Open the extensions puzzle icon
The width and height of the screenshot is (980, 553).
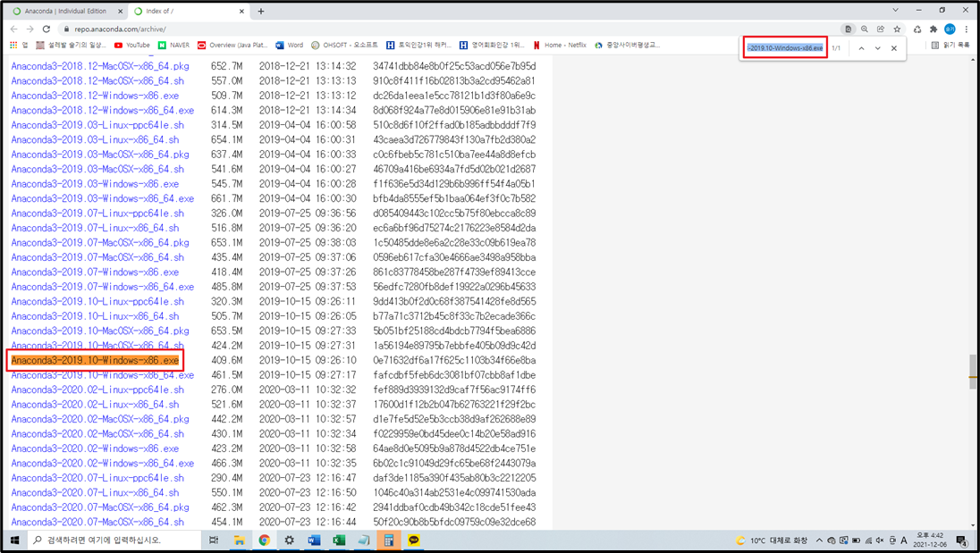coord(934,29)
